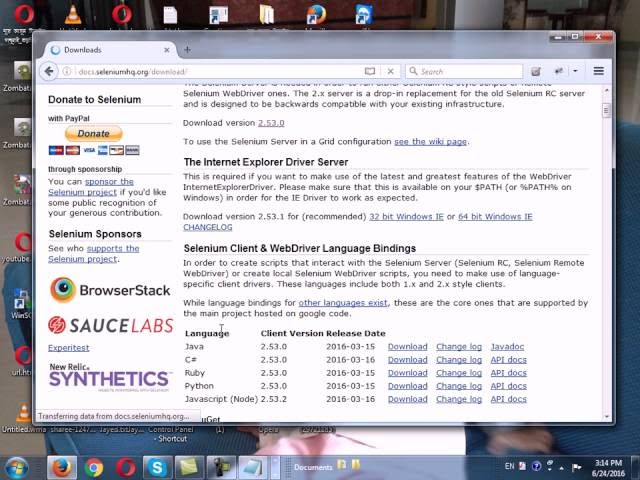Open the Sauce Labs sponsor logo
Image resolution: width=640 pixels, height=480 pixels.
click(111, 325)
